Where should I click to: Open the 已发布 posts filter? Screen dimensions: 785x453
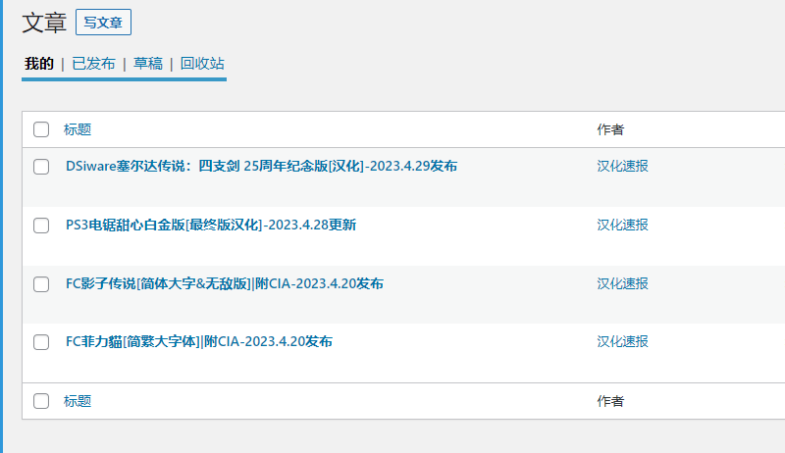click(93, 64)
